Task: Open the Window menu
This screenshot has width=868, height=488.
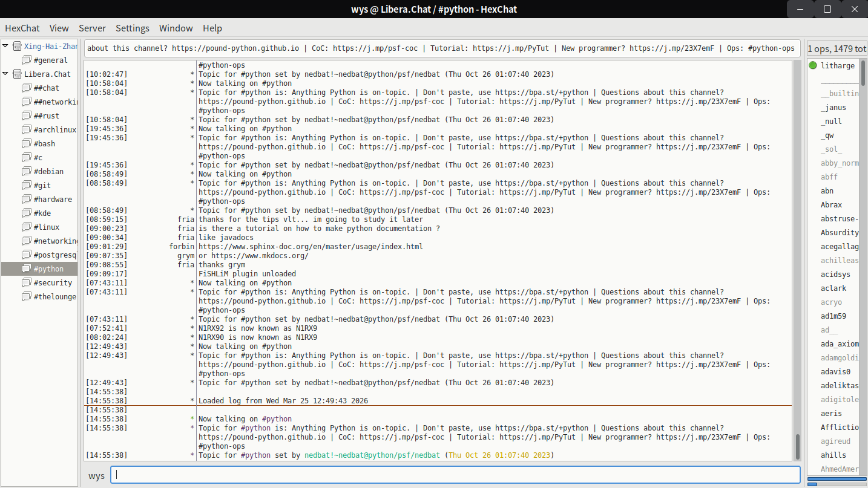Action: point(176,28)
